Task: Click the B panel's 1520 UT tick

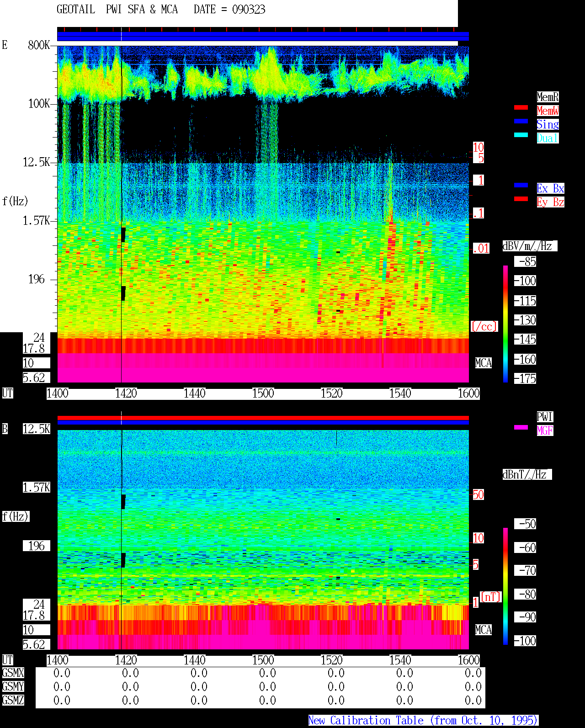Action: pos(331,660)
